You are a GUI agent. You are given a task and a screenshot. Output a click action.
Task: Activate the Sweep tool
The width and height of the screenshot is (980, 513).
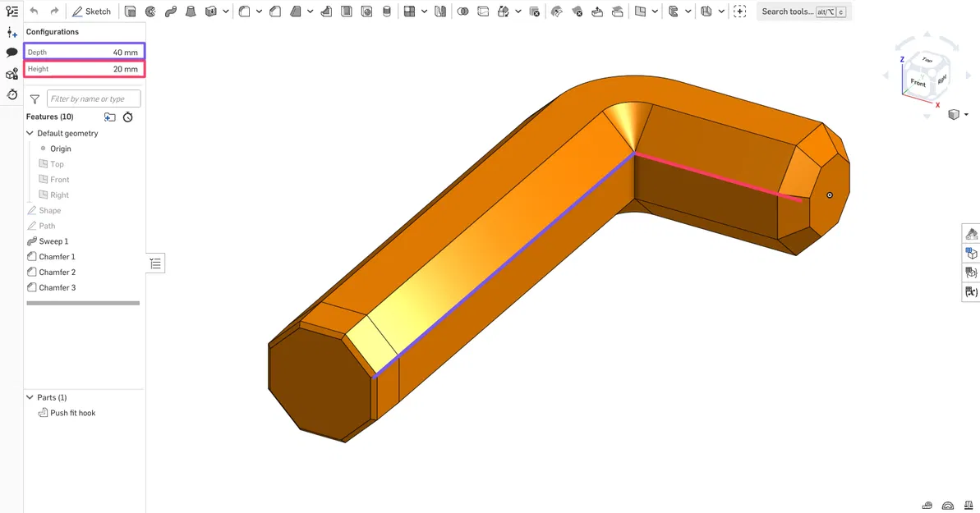pyautogui.click(x=170, y=11)
